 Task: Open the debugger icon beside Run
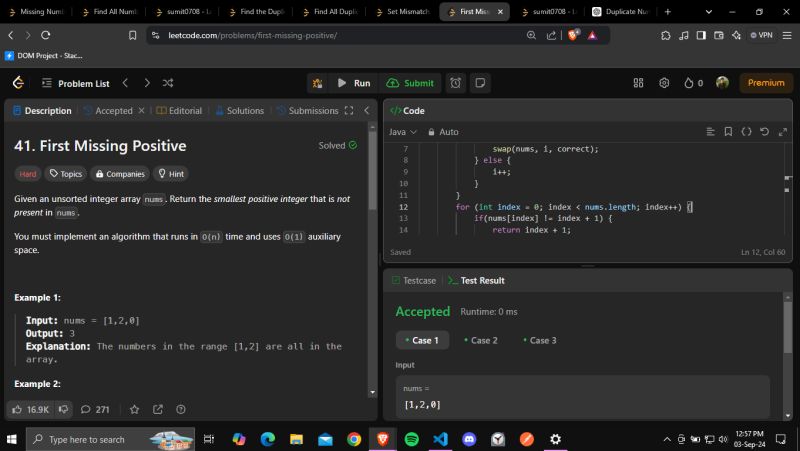317,83
